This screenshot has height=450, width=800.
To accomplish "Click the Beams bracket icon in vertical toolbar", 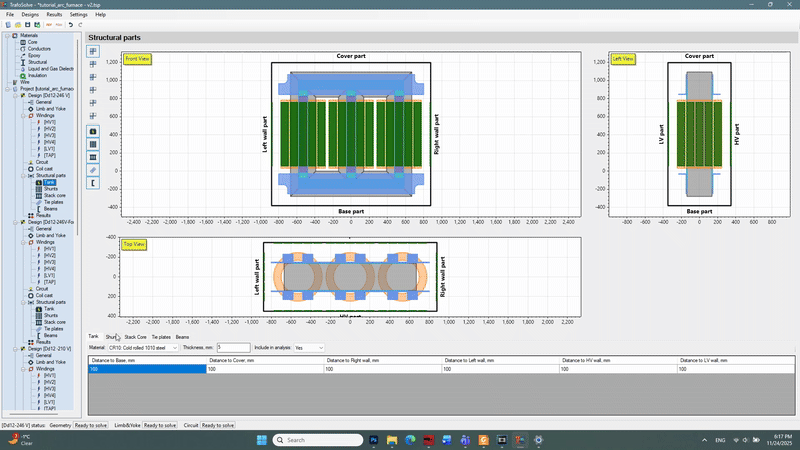I will 94,183.
